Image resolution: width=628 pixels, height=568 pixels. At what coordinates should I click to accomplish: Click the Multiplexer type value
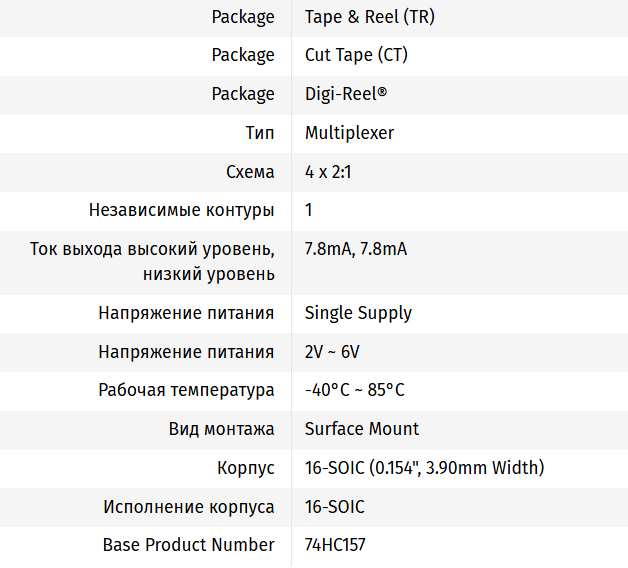tap(349, 133)
